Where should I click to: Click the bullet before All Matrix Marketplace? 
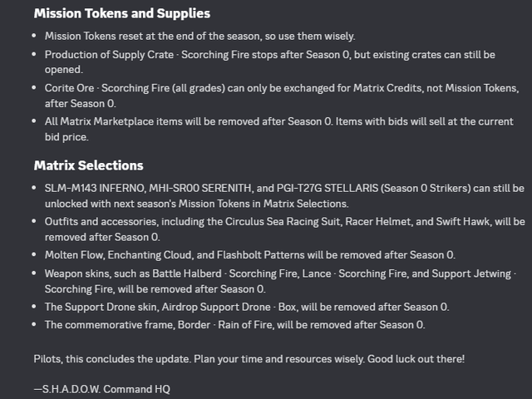tap(34, 121)
